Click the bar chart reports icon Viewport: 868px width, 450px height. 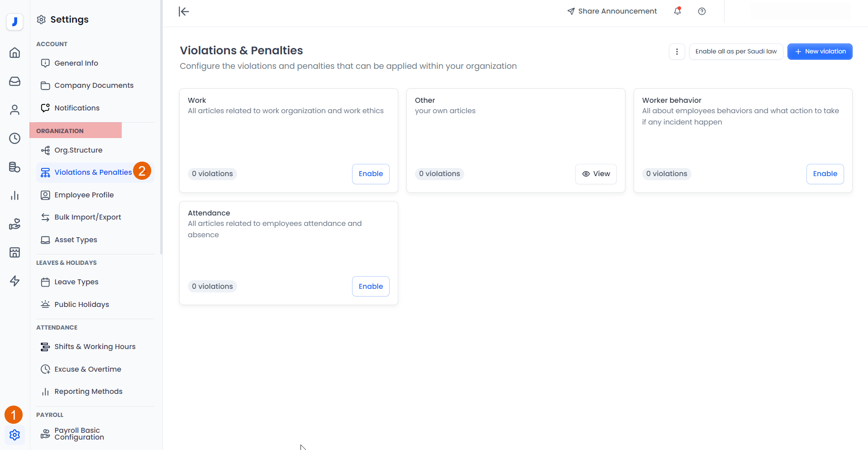pos(14,196)
